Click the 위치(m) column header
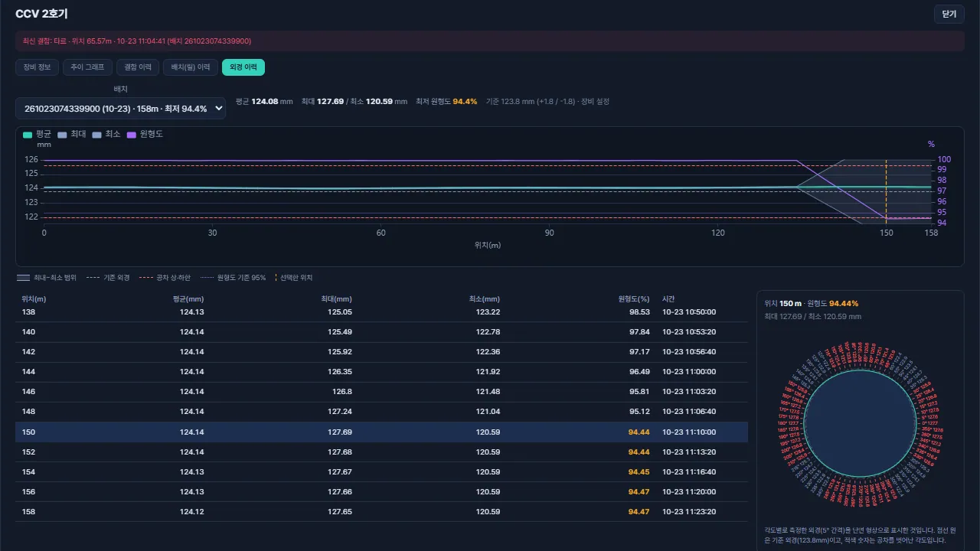Image resolution: width=980 pixels, height=551 pixels. coord(34,299)
